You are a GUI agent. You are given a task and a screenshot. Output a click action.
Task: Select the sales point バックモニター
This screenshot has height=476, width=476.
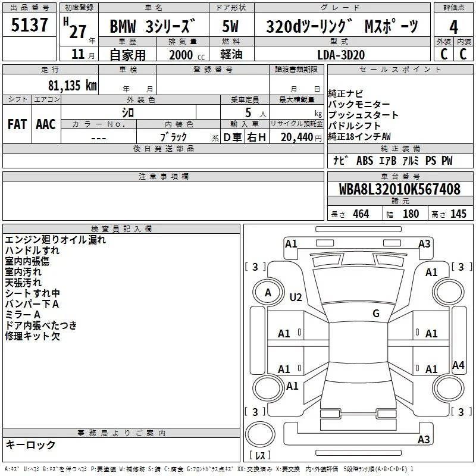point(359,104)
